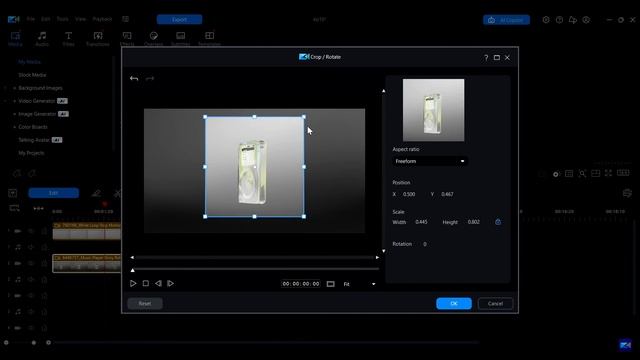The width and height of the screenshot is (640, 360).
Task: Click the Position Y value field
Action: coord(447,194)
